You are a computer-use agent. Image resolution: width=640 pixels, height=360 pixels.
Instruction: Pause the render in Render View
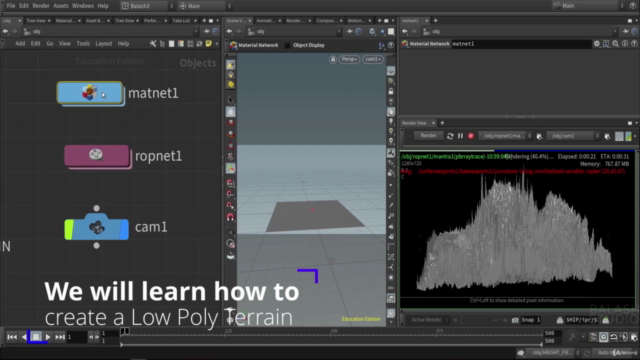pos(460,136)
